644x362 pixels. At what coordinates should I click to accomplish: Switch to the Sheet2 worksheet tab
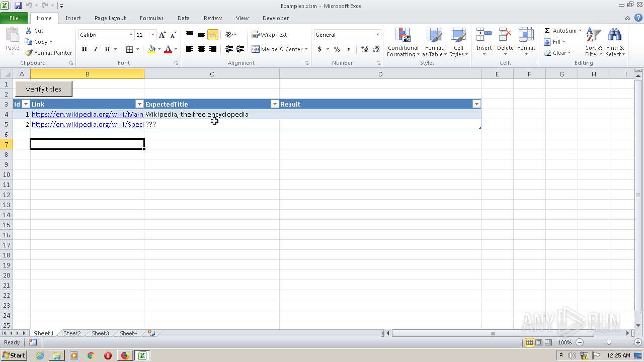point(72,333)
